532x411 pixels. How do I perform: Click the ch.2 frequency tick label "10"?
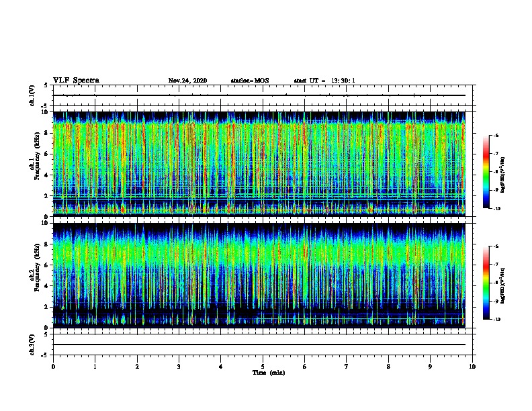(46, 223)
